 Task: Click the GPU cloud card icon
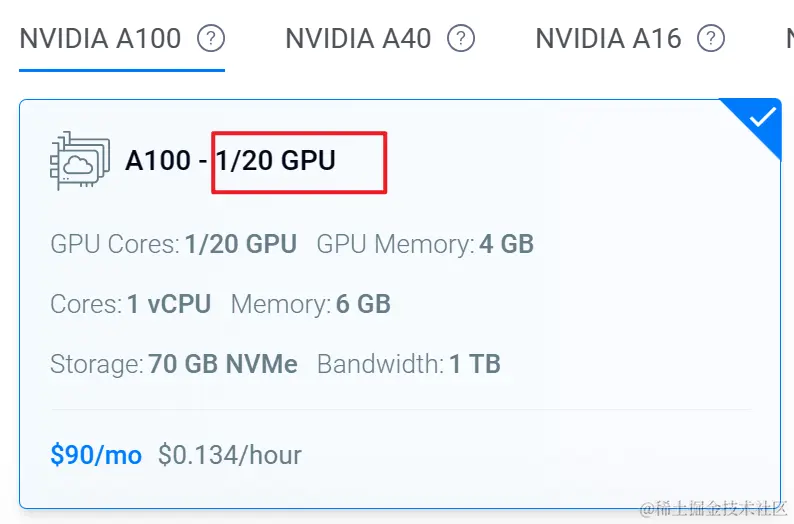pos(76,160)
